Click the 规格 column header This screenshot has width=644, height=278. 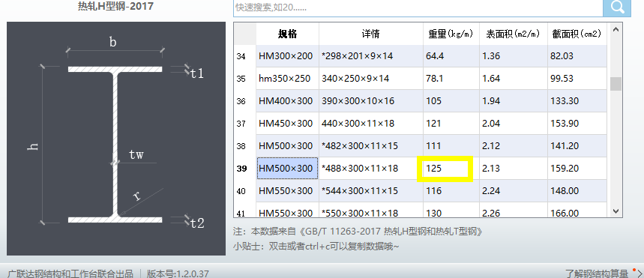coord(287,34)
